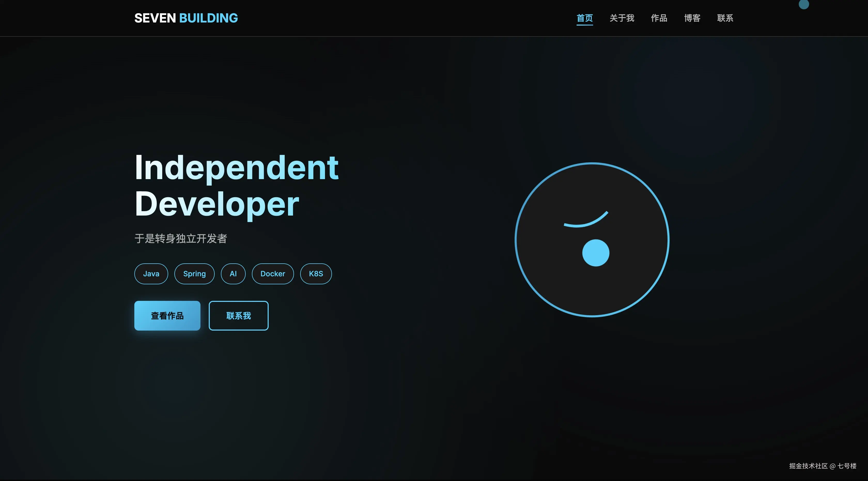Click the Docker skill tag
The image size is (868, 481).
point(273,274)
